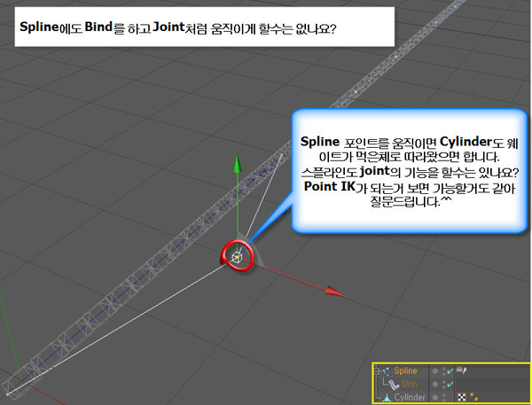The height and width of the screenshot is (405, 532).
Task: Toggle Skin enabled green checkmark
Action: pos(450,385)
